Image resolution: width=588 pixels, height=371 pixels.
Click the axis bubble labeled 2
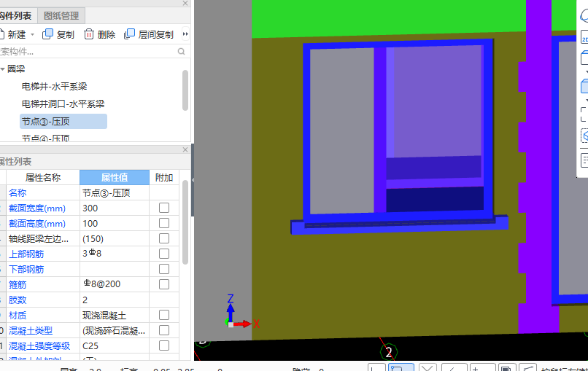(389, 352)
